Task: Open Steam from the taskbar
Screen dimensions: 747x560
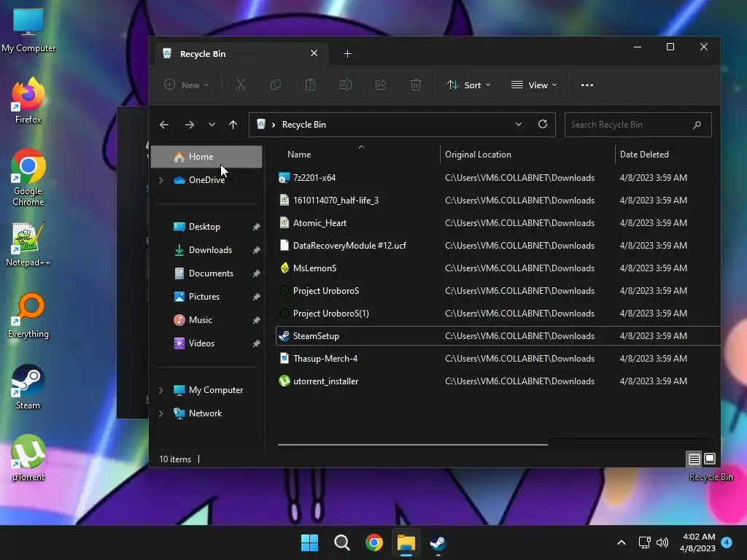Action: (x=438, y=542)
